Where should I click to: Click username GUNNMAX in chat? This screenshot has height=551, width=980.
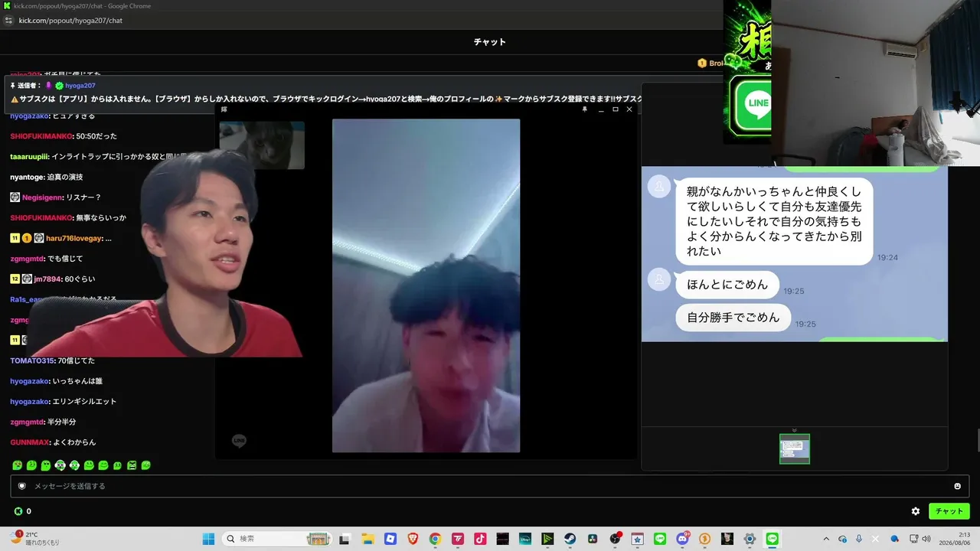click(31, 442)
